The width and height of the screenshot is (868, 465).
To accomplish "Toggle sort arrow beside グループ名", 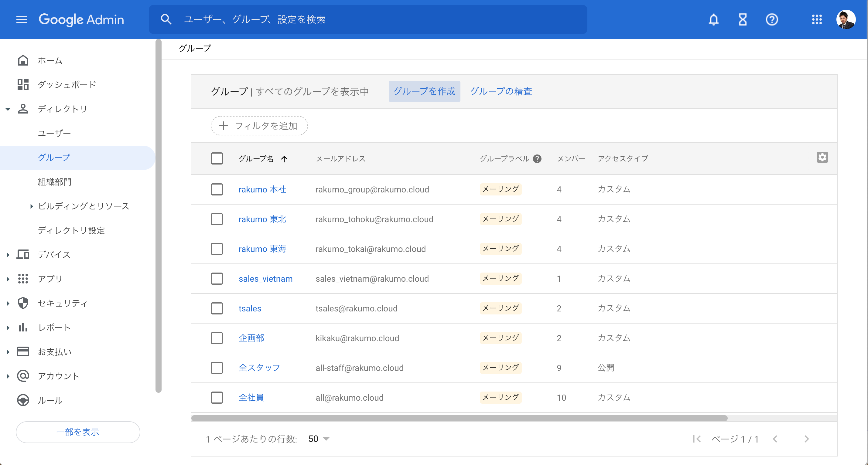I will pyautogui.click(x=284, y=159).
